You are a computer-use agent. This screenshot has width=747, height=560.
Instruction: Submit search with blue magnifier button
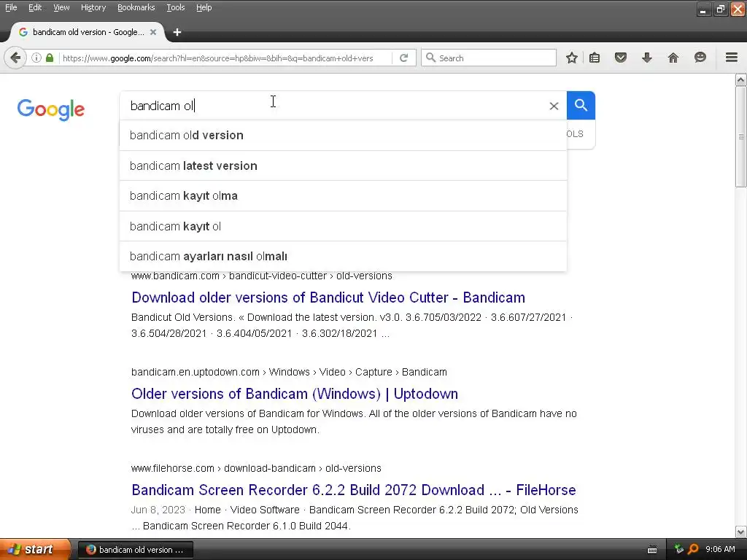pyautogui.click(x=581, y=105)
